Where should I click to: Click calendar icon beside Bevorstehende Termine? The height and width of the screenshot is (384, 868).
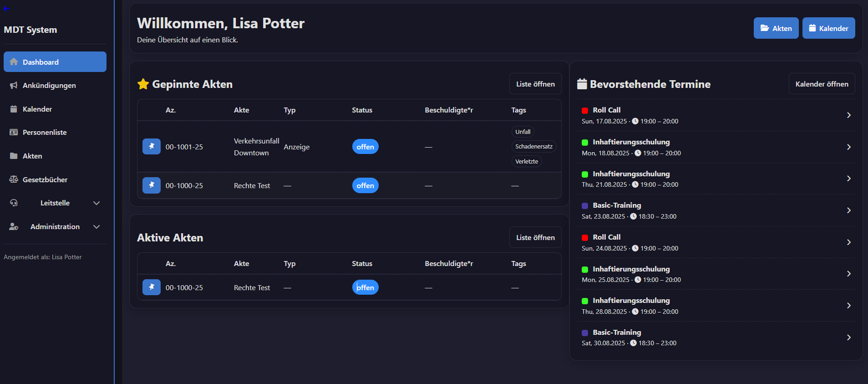(582, 84)
